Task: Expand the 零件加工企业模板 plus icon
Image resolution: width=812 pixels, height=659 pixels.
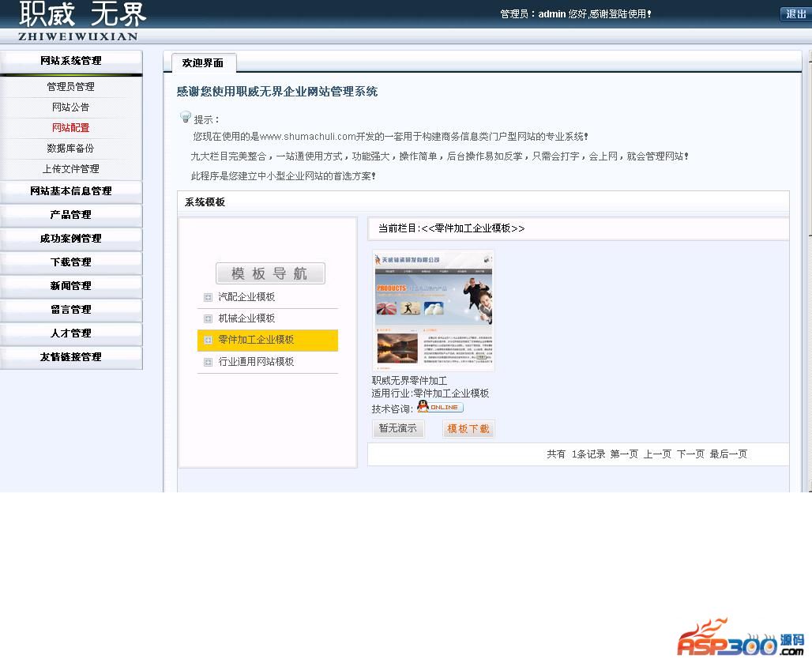Action: pos(208,340)
